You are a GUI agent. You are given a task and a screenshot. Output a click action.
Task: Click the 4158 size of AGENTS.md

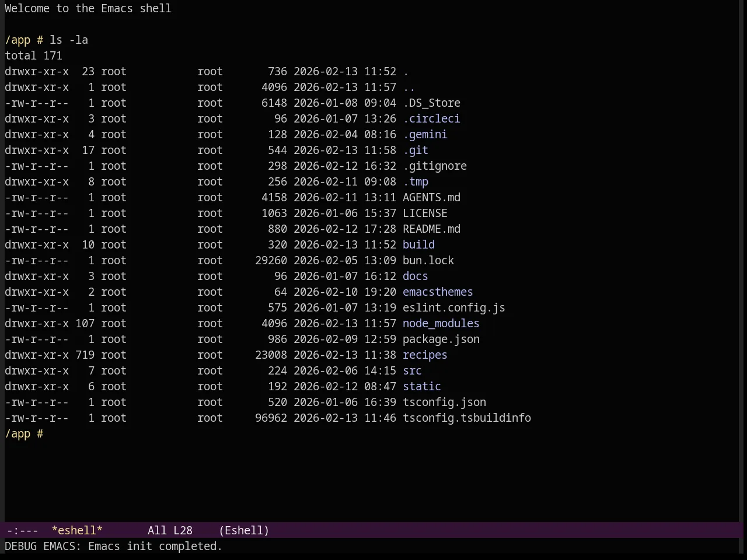[x=274, y=198]
